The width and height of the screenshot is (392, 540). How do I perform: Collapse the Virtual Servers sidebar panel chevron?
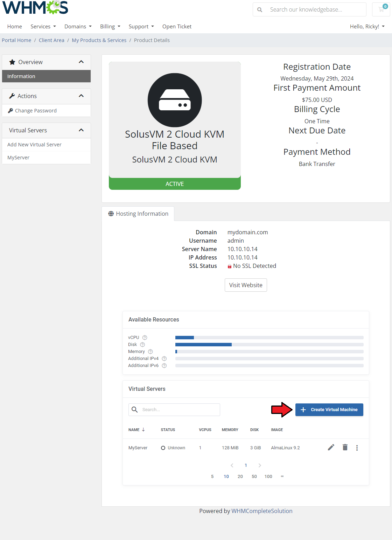[x=81, y=130]
